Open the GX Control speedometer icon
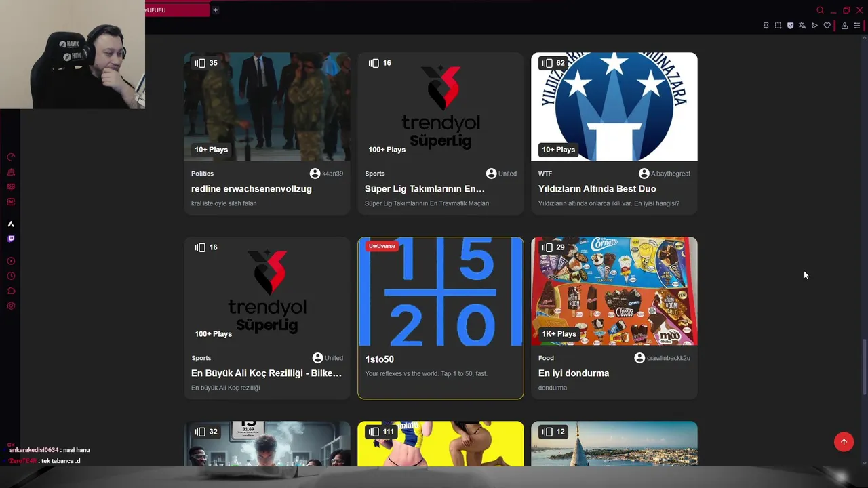The image size is (868, 488). (x=11, y=157)
